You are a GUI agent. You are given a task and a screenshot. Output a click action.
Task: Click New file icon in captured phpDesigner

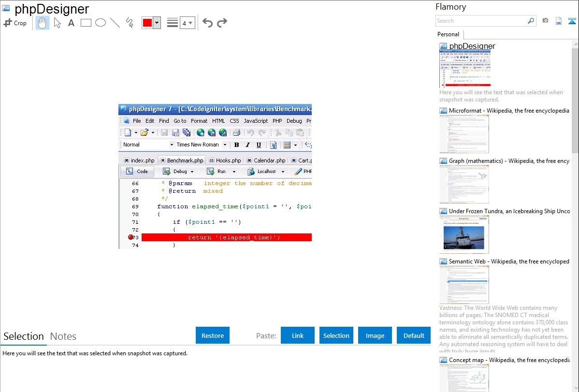[x=128, y=132]
